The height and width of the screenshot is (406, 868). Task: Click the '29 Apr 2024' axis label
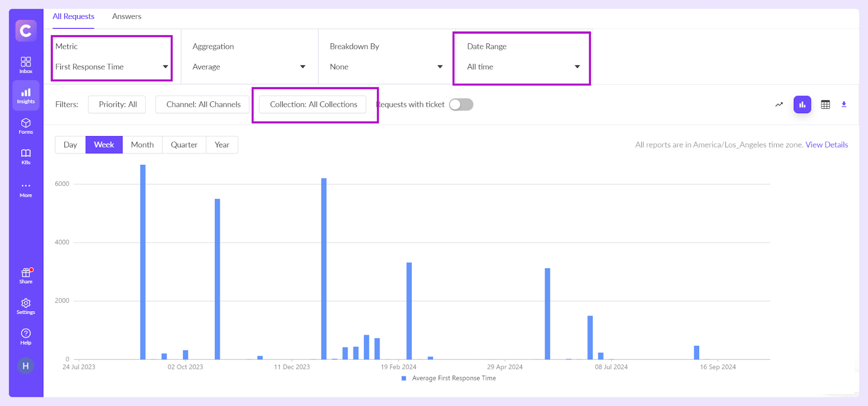point(505,367)
